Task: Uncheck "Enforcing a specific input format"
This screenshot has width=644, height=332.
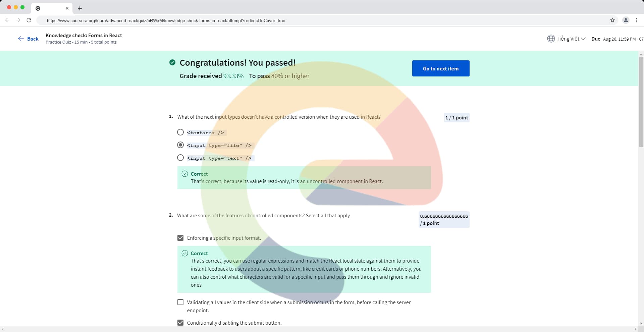Action: coord(180,238)
